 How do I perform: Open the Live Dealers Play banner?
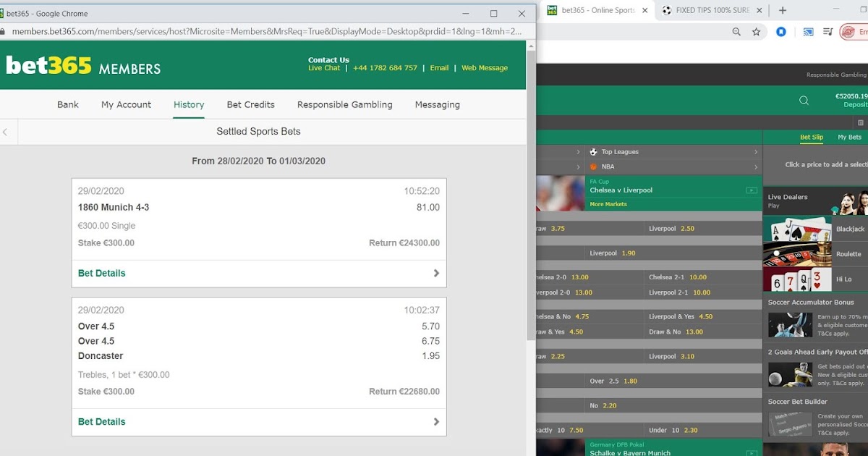816,201
